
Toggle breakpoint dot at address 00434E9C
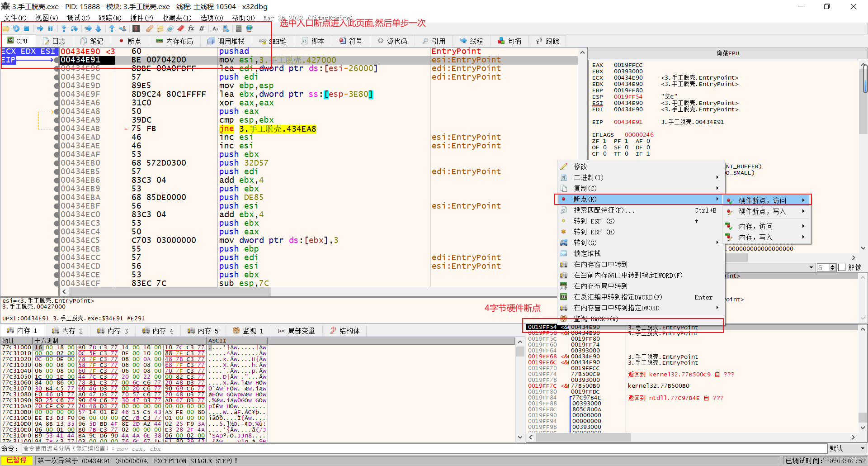click(x=57, y=77)
